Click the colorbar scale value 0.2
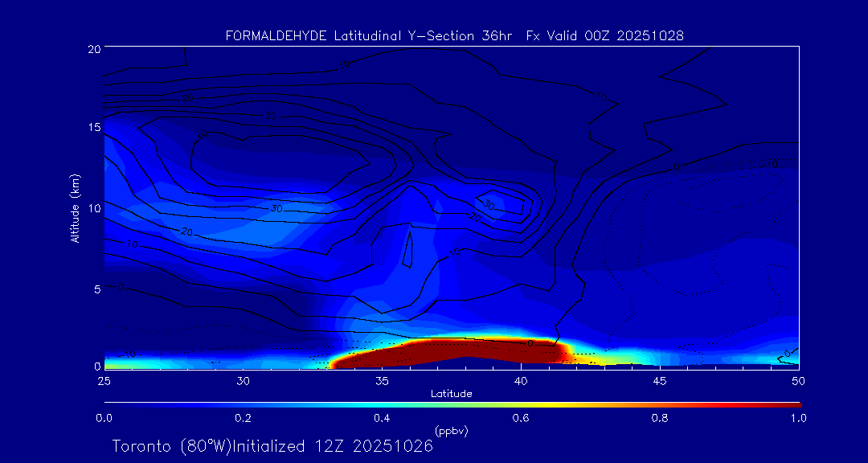Image resolution: width=868 pixels, height=463 pixels. pyautogui.click(x=243, y=418)
